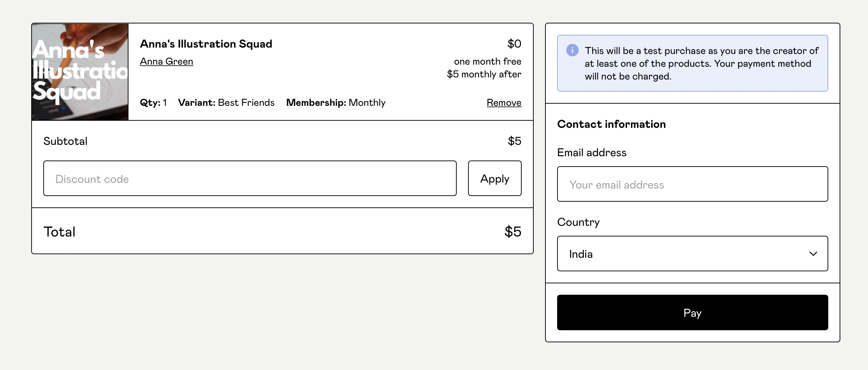
Task: Open the Anna's Illustration Squad product thumbnail
Action: pyautogui.click(x=80, y=72)
